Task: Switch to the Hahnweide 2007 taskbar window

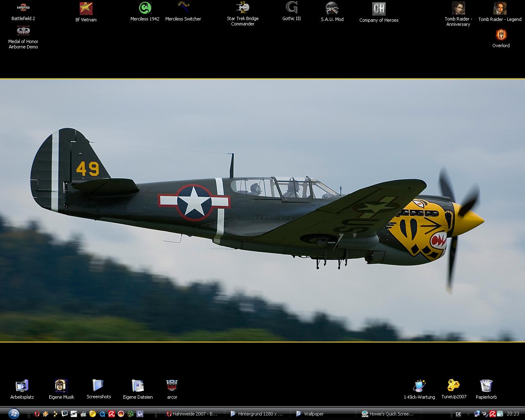Action: [192, 414]
